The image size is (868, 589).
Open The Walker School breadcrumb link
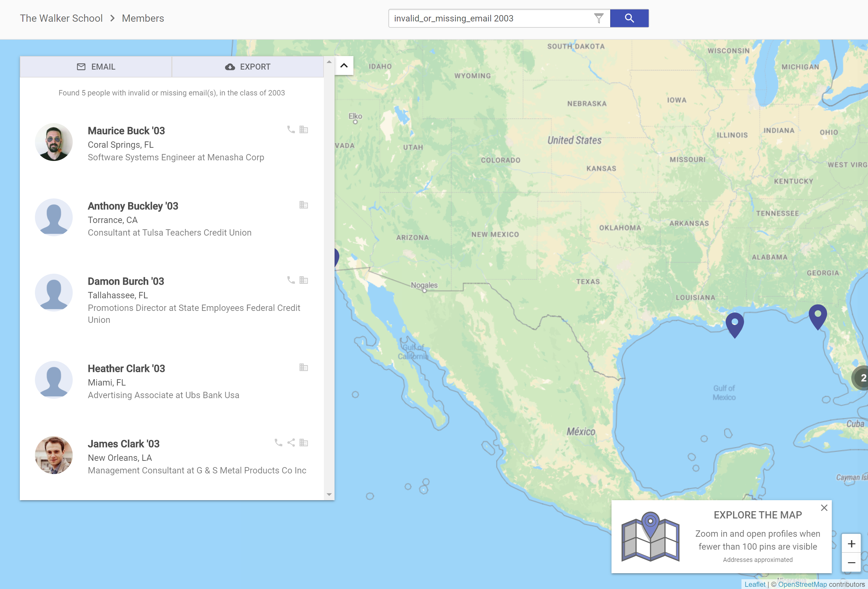click(x=61, y=18)
